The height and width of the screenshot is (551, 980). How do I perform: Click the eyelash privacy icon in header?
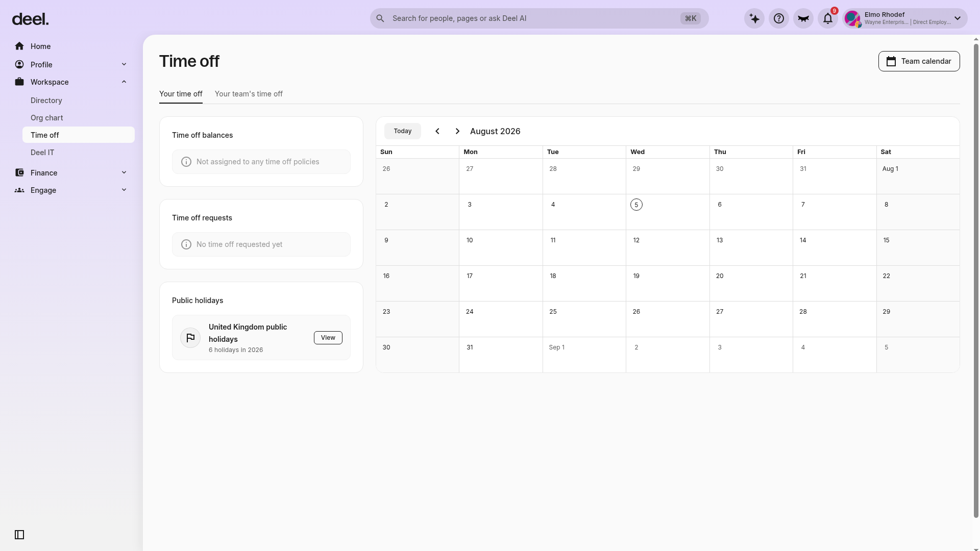[803, 18]
